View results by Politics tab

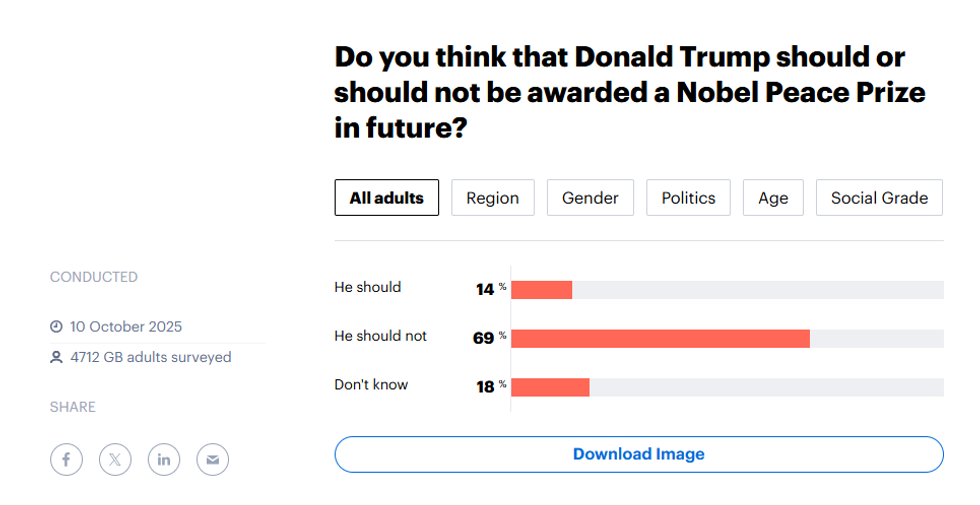tap(688, 198)
